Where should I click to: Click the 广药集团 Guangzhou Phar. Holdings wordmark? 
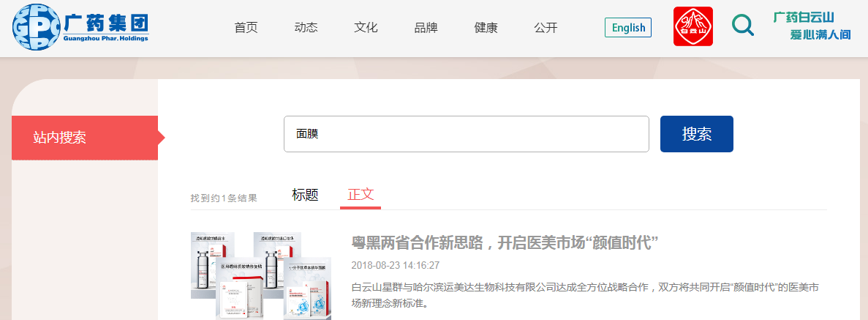pos(106,28)
